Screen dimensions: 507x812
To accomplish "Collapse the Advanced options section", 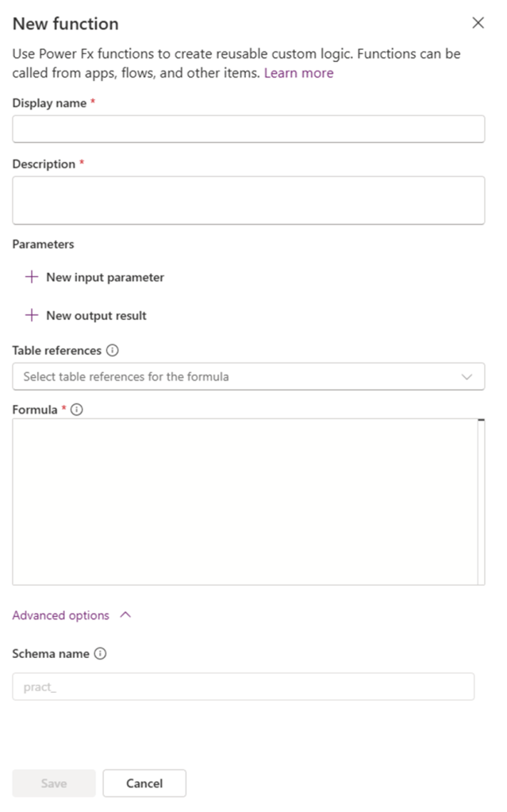I will (x=61, y=615).
